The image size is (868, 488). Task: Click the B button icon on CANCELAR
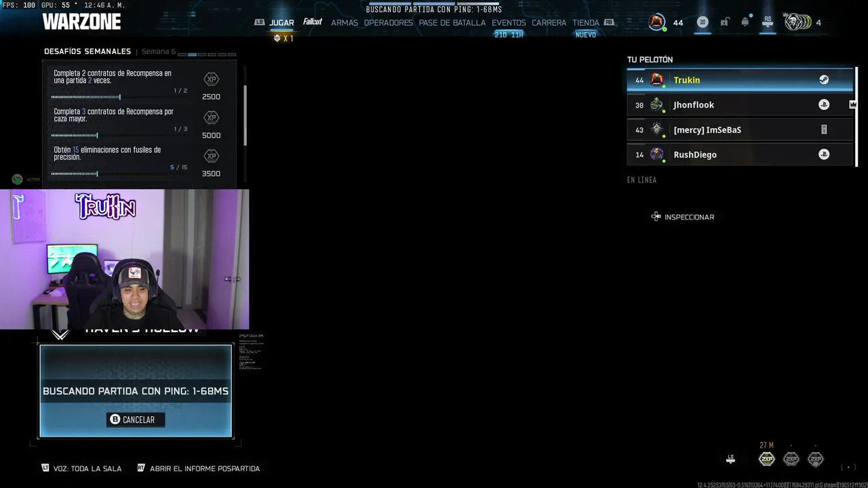[115, 420]
